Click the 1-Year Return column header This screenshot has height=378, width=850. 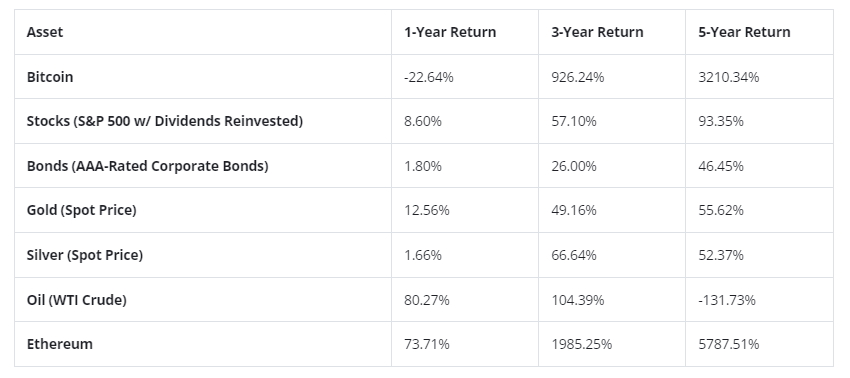450,32
